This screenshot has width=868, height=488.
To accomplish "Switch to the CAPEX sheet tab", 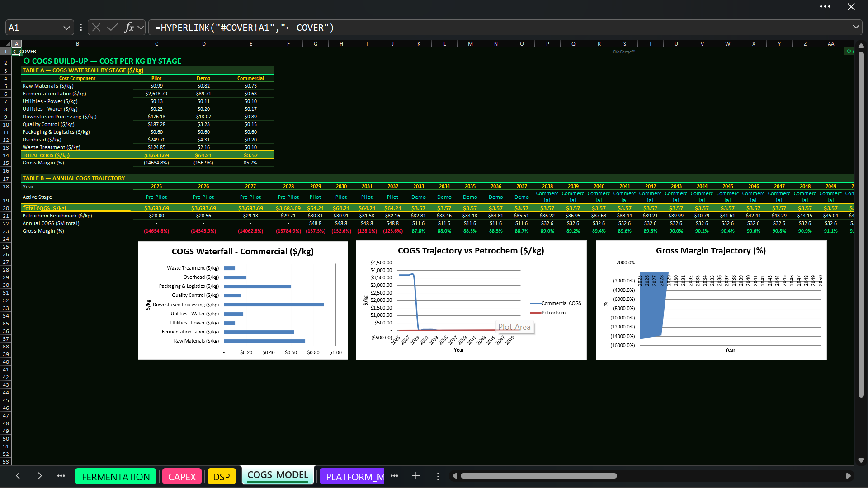I will [182, 477].
